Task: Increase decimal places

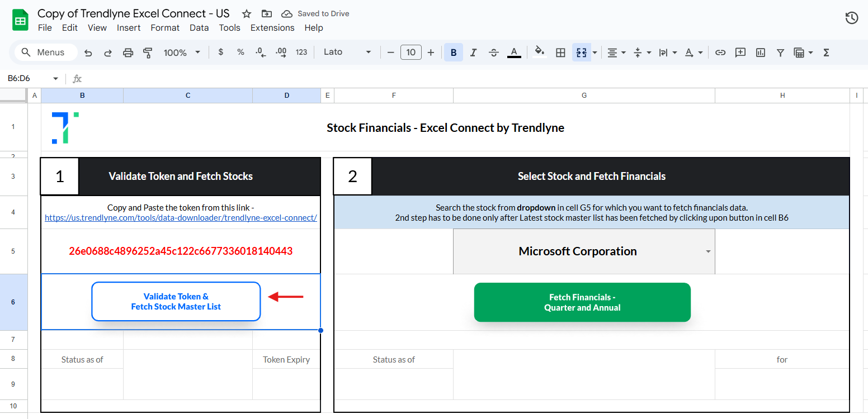Action: click(281, 52)
